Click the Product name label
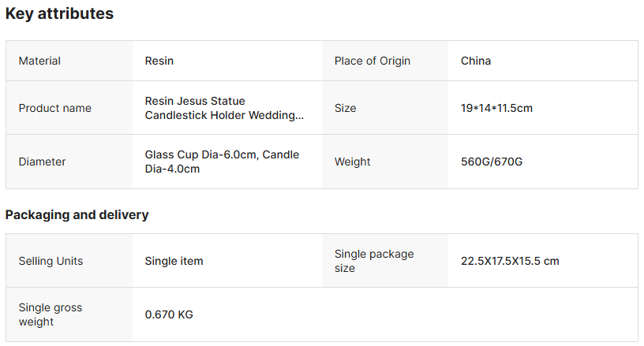 (x=55, y=108)
